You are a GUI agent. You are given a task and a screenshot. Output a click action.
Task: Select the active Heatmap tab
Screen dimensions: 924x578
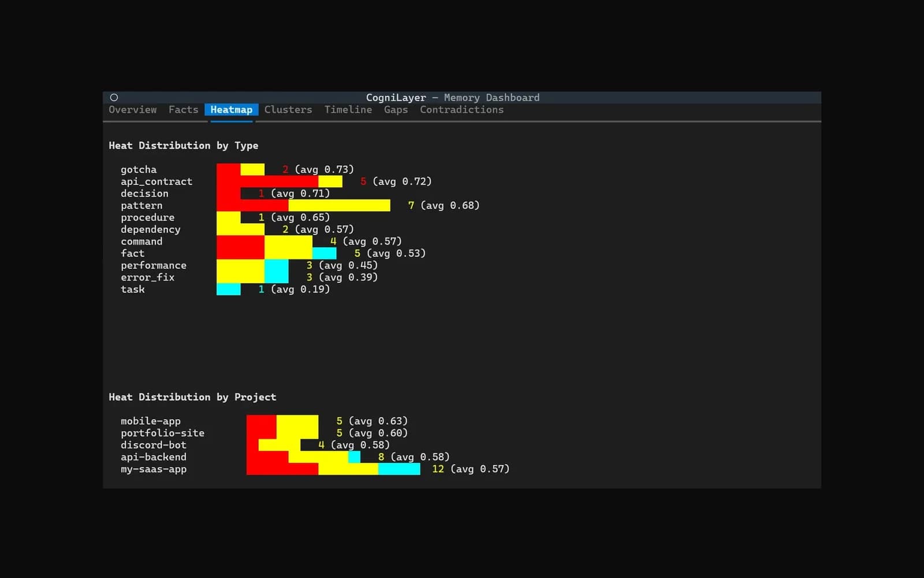click(x=231, y=110)
